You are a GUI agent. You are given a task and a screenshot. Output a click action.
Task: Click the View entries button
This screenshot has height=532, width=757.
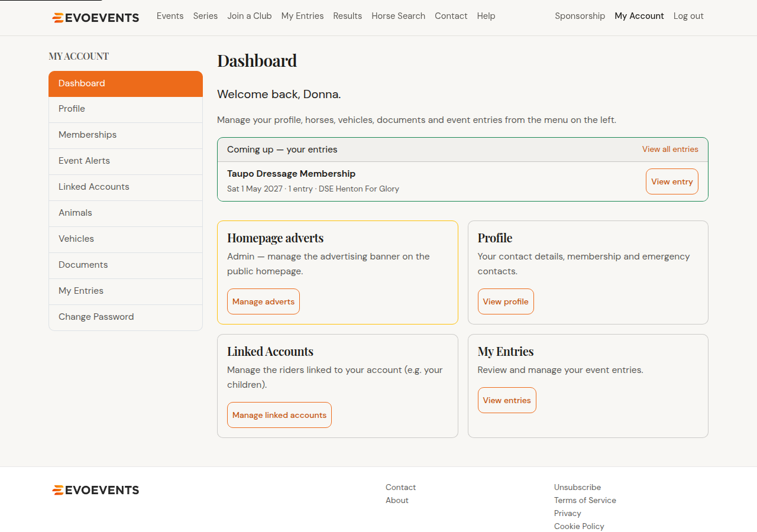[507, 400]
